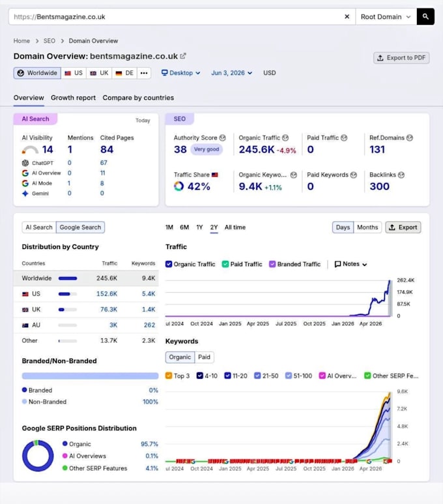
Task: Click the Ref.Domains info globe icon
Action: 410,138
